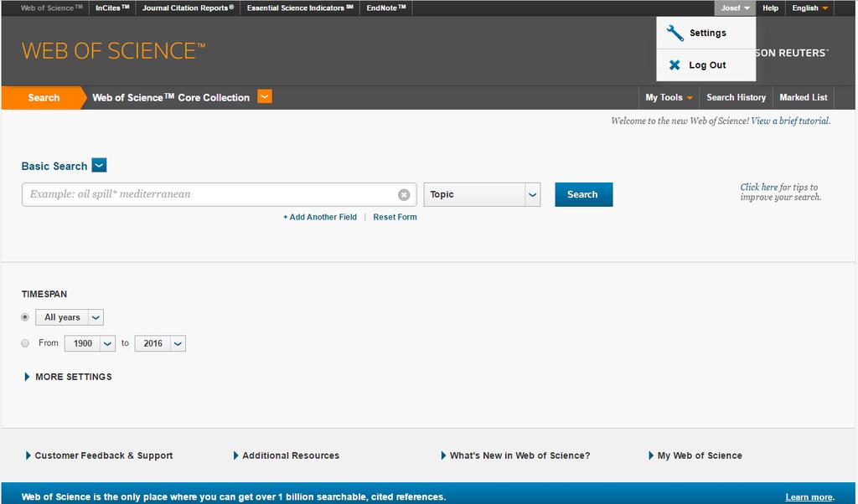Screen dimensions: 858x504
Task: Expand MORE SETTINGS section
Action: (x=69, y=377)
